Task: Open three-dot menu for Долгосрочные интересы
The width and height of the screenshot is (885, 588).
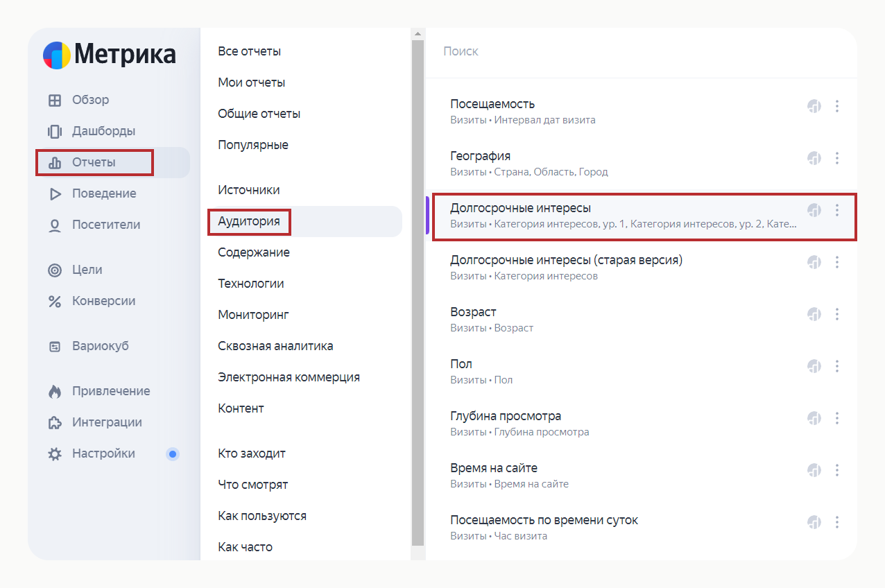Action: [x=837, y=210]
